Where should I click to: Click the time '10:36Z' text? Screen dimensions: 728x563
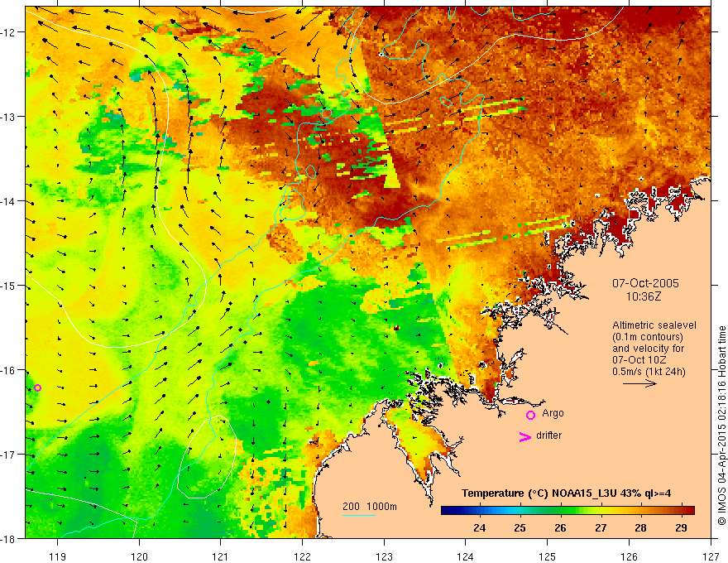point(644,296)
